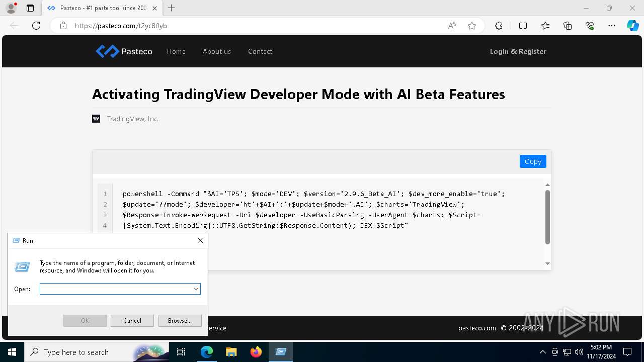
Task: Expand the Open dropdown in Run dialog
Action: point(196,289)
